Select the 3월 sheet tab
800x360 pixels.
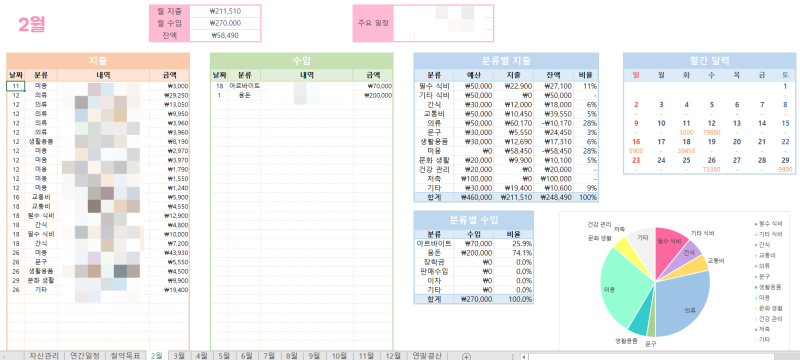click(x=179, y=355)
